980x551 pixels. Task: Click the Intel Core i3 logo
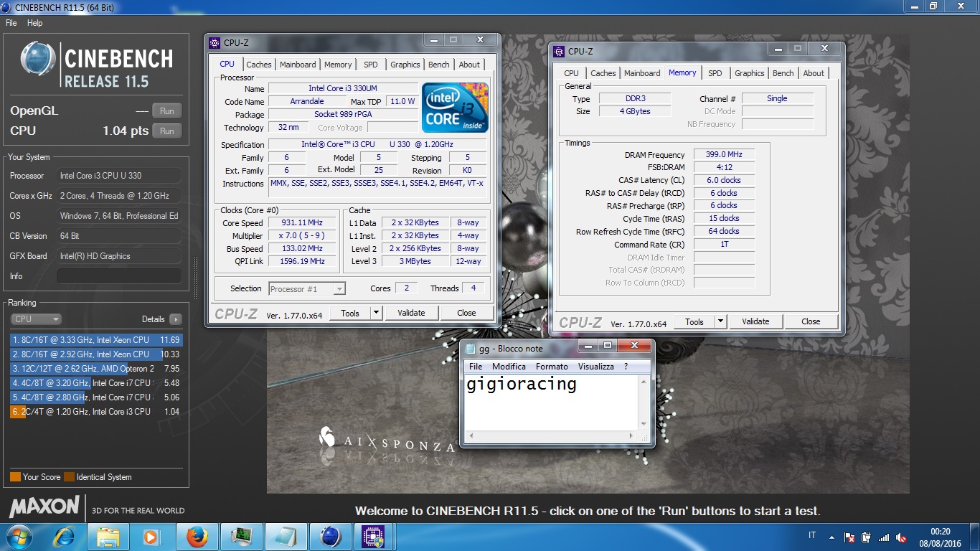click(455, 107)
